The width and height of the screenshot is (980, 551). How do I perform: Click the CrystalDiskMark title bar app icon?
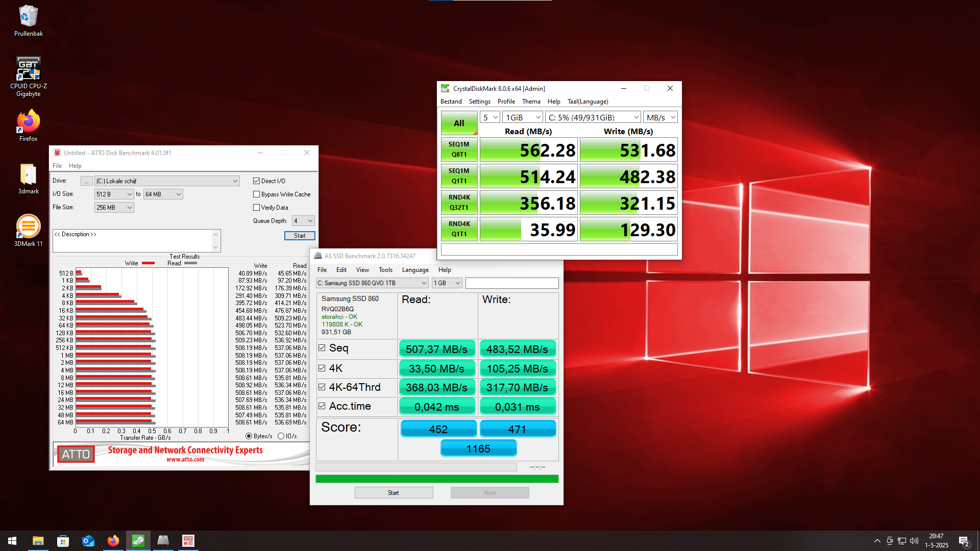coord(445,88)
